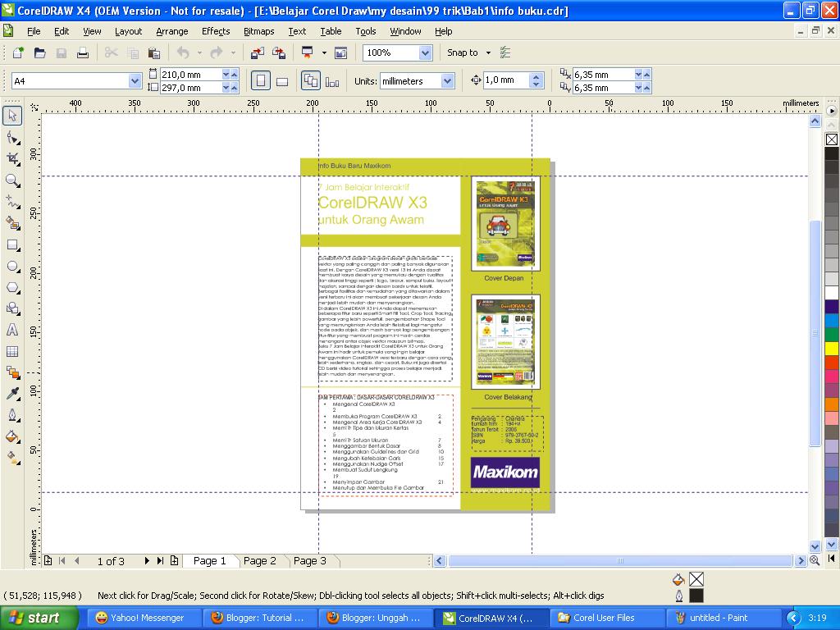
Task: Select the Table tool
Action: 12,351
